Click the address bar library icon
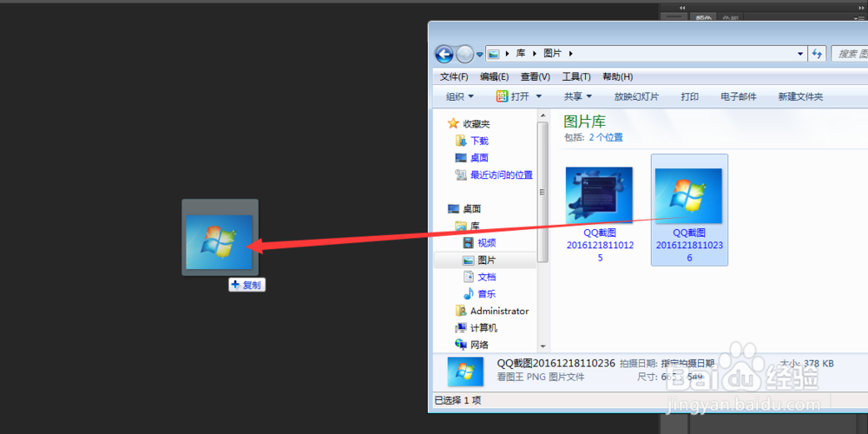868x434 pixels. tap(494, 54)
